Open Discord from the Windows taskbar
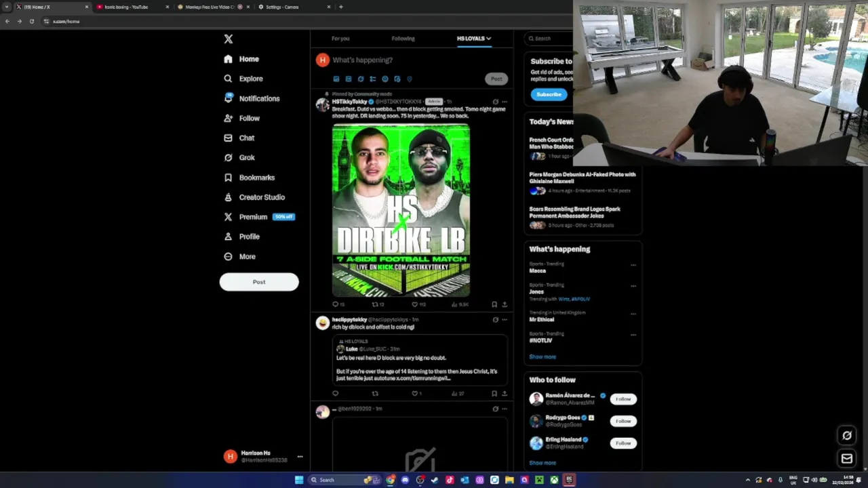This screenshot has width=868, height=488. click(x=405, y=480)
